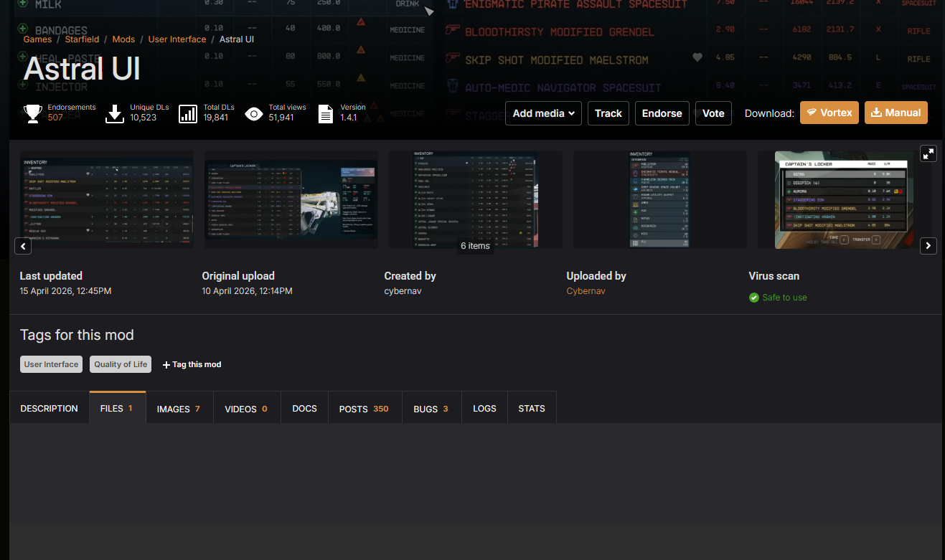
Task: Click the version number 1.4.1
Action: [349, 118]
